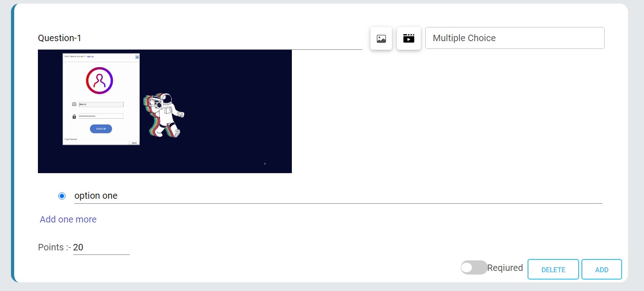
Task: Click the padlock icon in the login preview
Action: point(74,116)
